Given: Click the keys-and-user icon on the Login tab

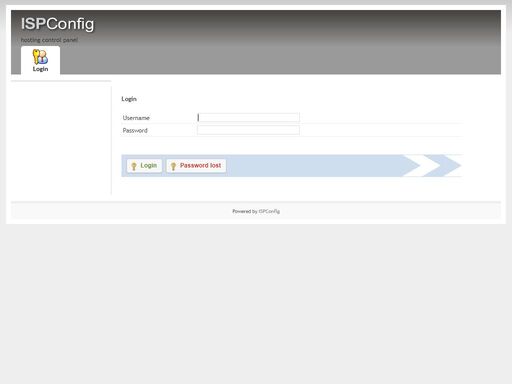Looking at the screenshot, I should tap(40, 56).
